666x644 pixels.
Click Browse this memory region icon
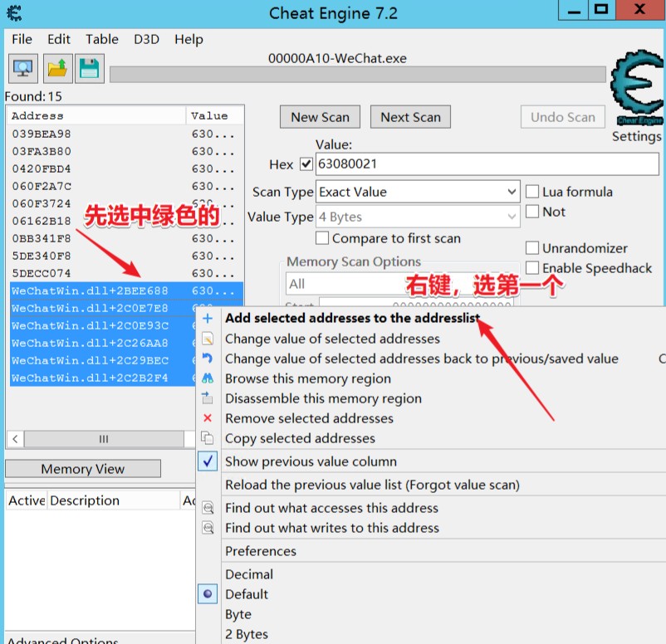coord(208,378)
